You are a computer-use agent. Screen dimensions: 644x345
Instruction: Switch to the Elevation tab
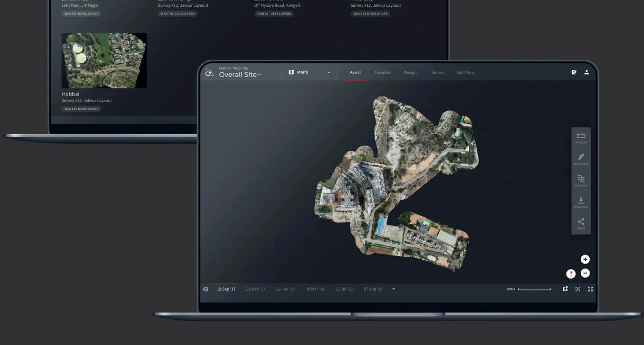tap(383, 72)
